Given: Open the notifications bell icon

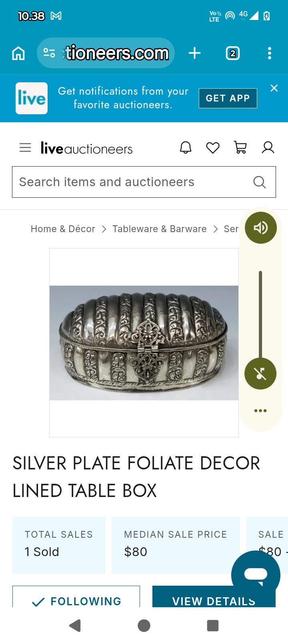Looking at the screenshot, I should [x=186, y=148].
